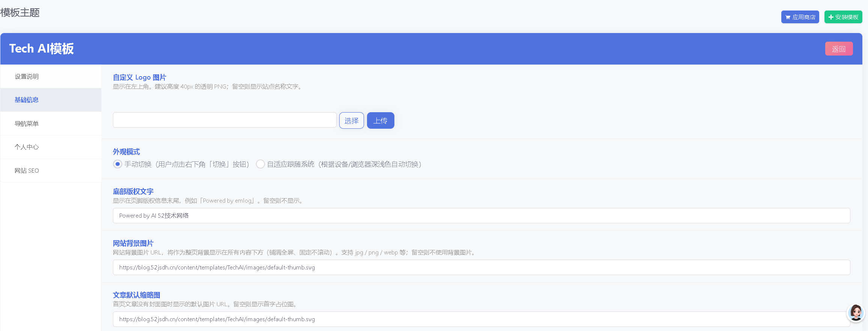Focus the custom Logo image path field
Viewport: 868px width, 331px height.
tap(225, 120)
